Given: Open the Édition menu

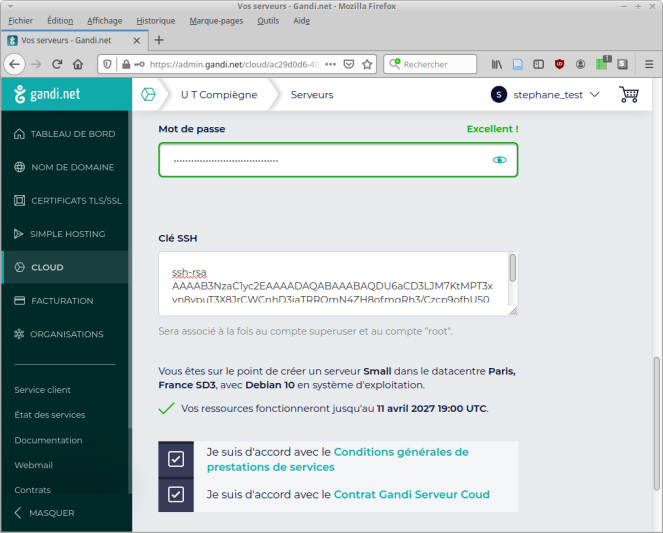Looking at the screenshot, I should [60, 21].
